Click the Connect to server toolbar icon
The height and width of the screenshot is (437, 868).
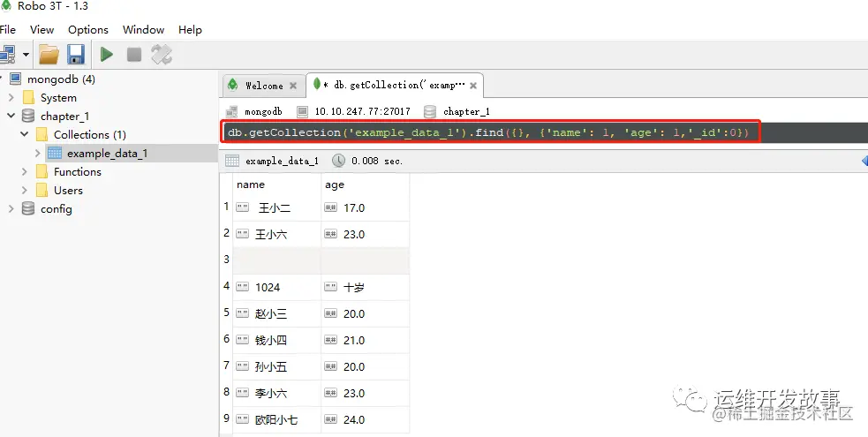(7, 55)
